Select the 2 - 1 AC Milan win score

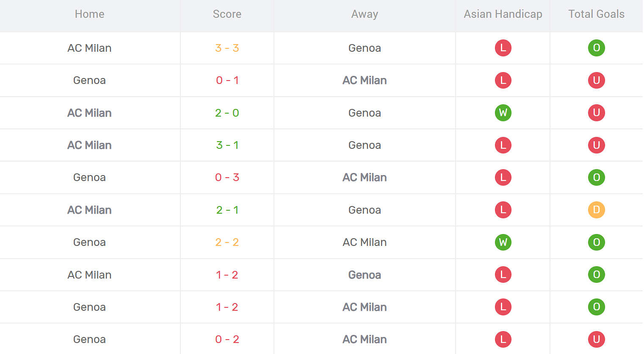(x=227, y=210)
